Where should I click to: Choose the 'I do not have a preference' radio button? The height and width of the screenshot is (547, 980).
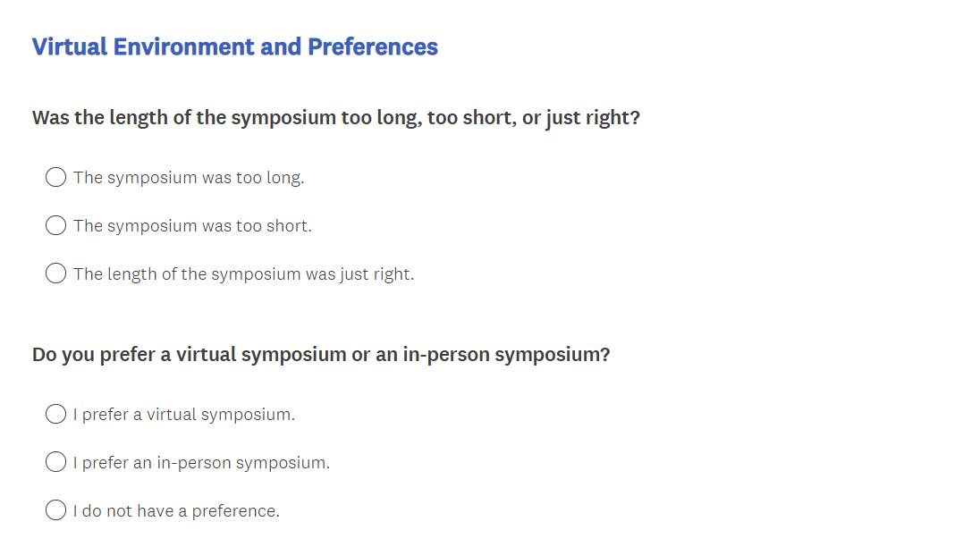55,511
